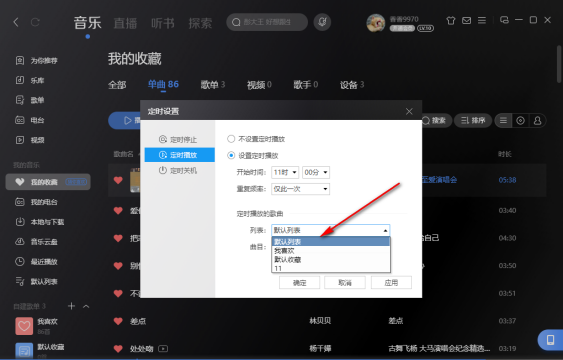Screen dimensions: 563x360
Task: Open the user avatar profile
Action: coord(375,23)
